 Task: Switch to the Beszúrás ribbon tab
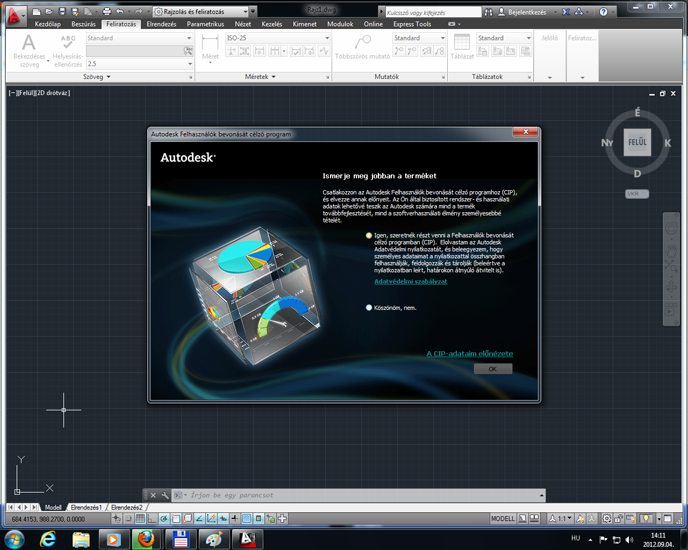(83, 24)
